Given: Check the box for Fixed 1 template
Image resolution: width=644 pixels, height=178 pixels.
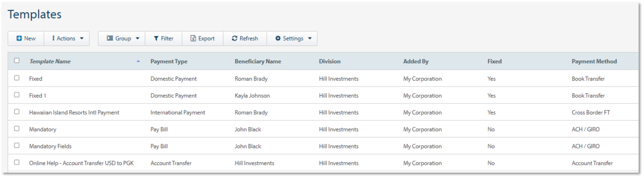Looking at the screenshot, I should click(17, 95).
